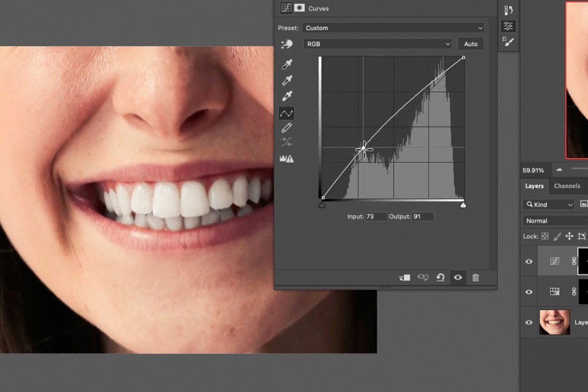Hide the second adjustment layer eye icon
This screenshot has width=588, height=392.
click(x=529, y=292)
